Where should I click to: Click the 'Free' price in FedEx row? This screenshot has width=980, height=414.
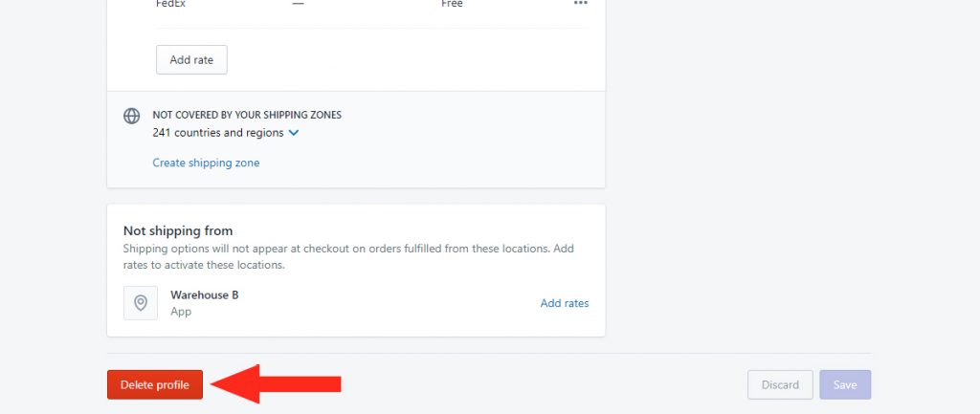pos(452,4)
